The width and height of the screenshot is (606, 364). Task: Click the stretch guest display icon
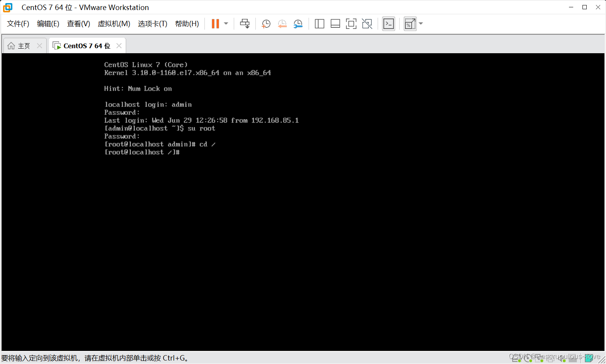click(x=410, y=24)
